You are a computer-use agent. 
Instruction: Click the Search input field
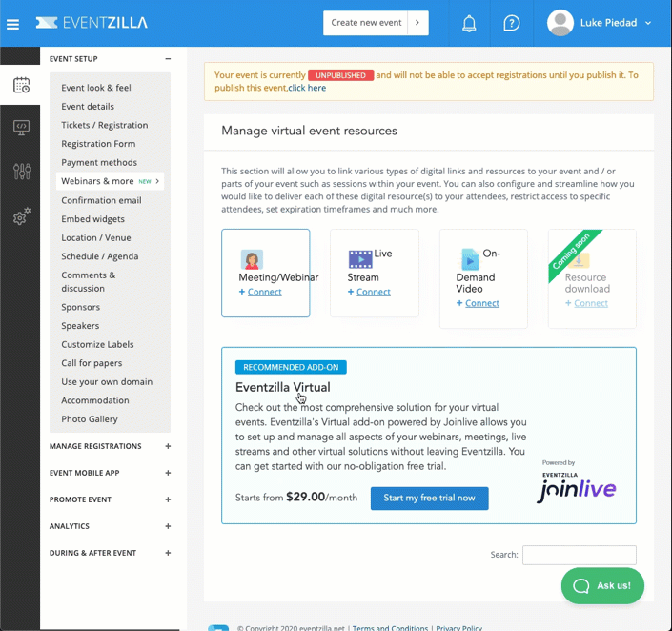tap(579, 555)
